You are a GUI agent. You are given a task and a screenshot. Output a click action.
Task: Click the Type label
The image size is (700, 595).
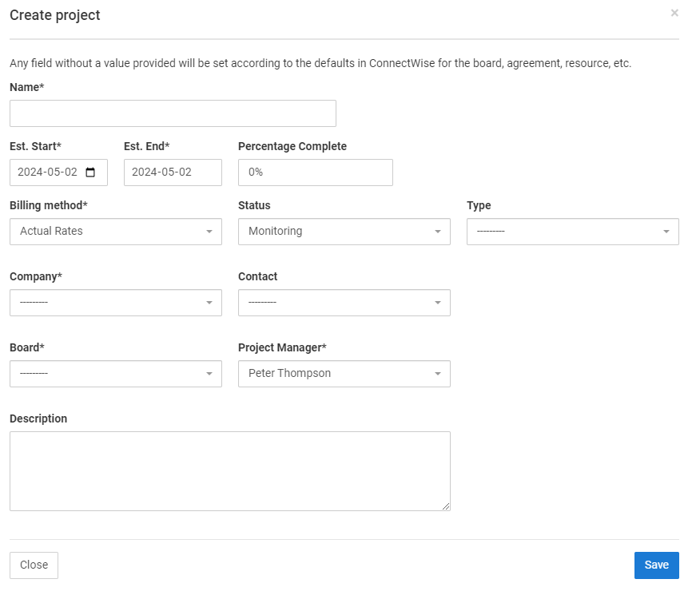479,205
